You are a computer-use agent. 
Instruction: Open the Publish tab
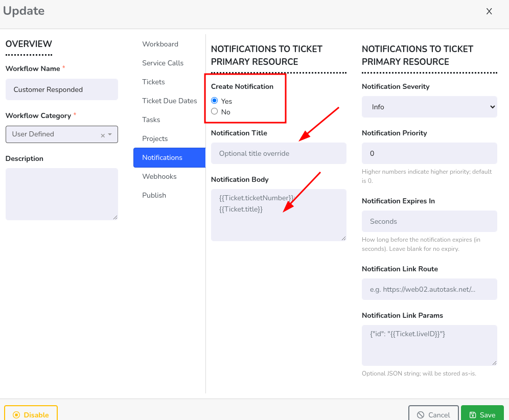point(154,195)
